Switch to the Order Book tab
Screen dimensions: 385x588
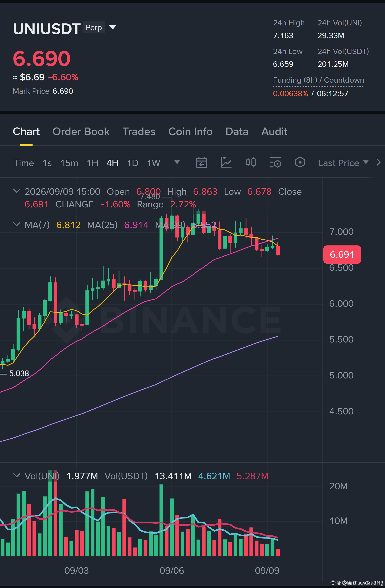[x=81, y=132]
